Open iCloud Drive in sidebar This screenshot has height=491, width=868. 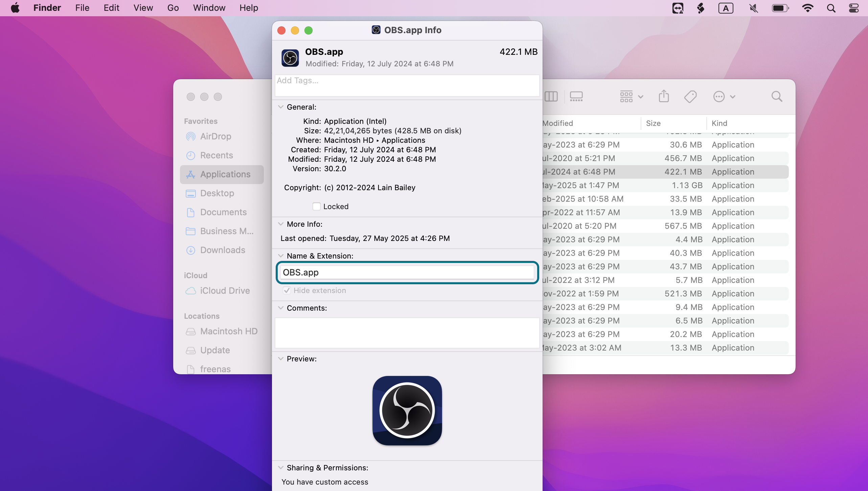click(222, 291)
